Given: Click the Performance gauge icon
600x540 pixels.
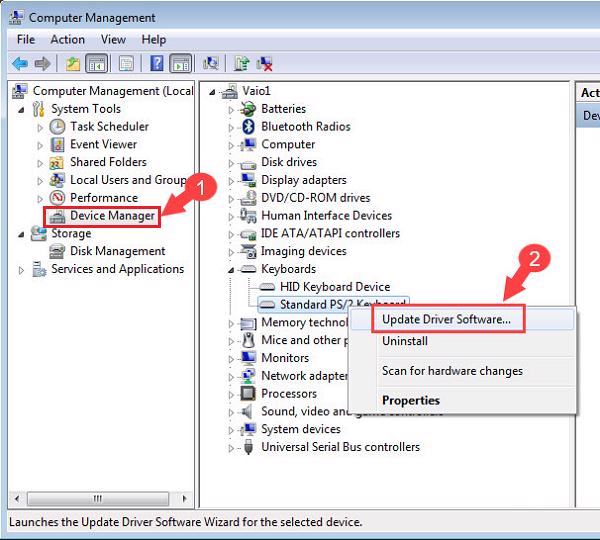Looking at the screenshot, I should 57,198.
